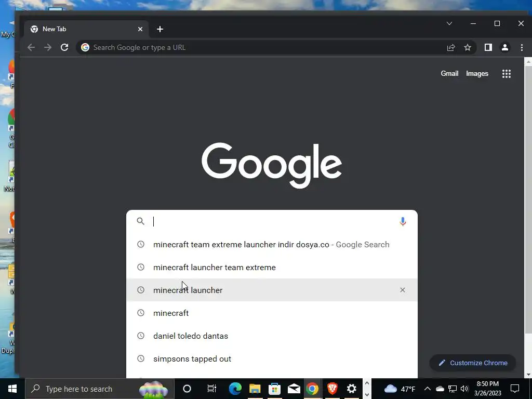Viewport: 532px width, 399px height.
Task: Open Microsoft Store from the taskbar
Action: [274, 389]
